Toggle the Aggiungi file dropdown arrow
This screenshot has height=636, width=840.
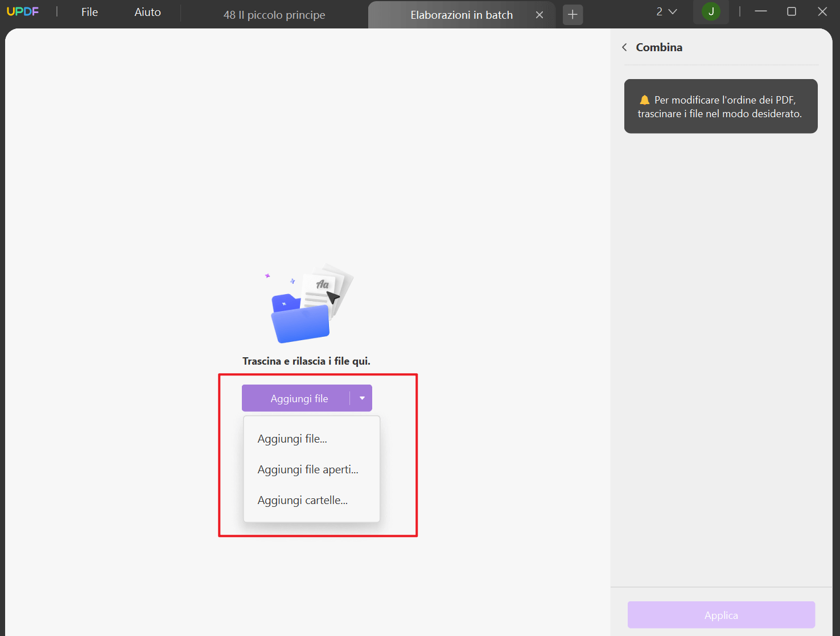pos(362,398)
